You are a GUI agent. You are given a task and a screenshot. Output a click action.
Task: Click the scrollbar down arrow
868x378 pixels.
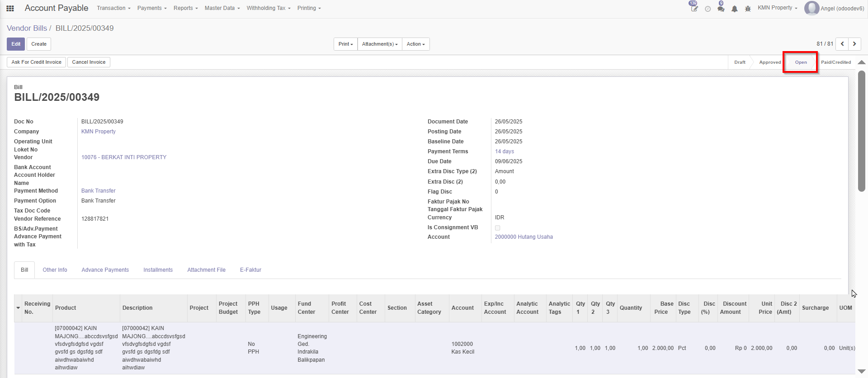862,371
